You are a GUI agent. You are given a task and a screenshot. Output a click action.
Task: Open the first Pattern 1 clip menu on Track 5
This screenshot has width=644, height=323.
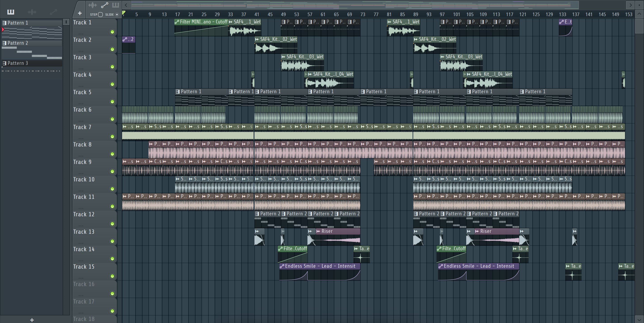tap(178, 92)
